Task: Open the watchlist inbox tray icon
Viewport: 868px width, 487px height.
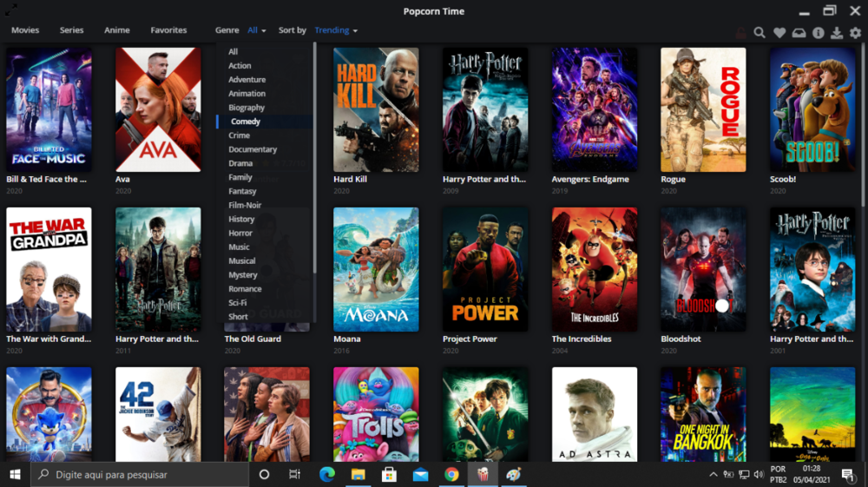Action: tap(799, 33)
